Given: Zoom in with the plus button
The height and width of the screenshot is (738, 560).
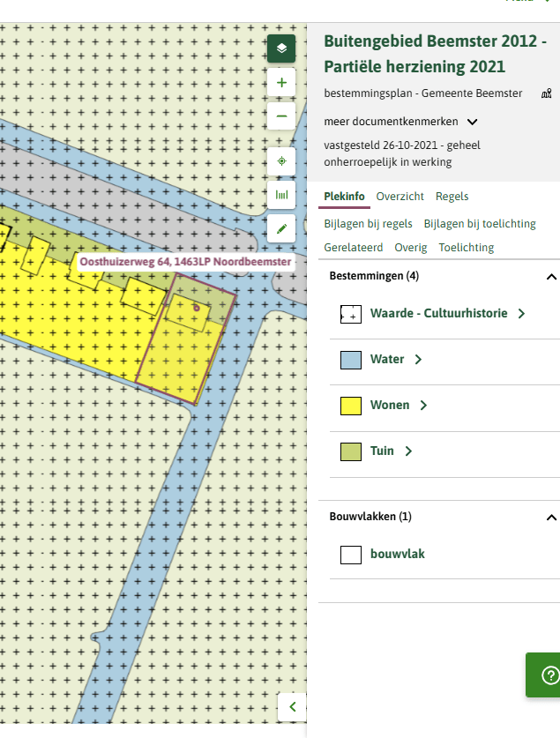Looking at the screenshot, I should (281, 83).
